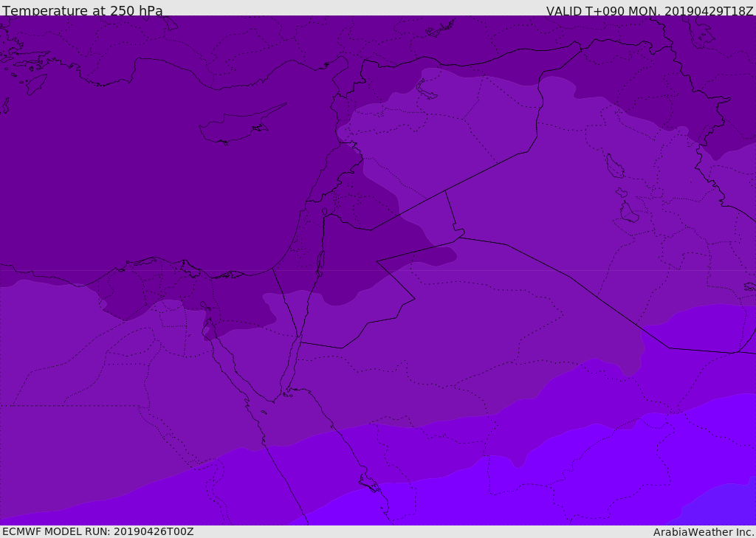Image resolution: width=756 pixels, height=538 pixels.
Task: Click the reservoir outline at the top center
Action: [440, 29]
